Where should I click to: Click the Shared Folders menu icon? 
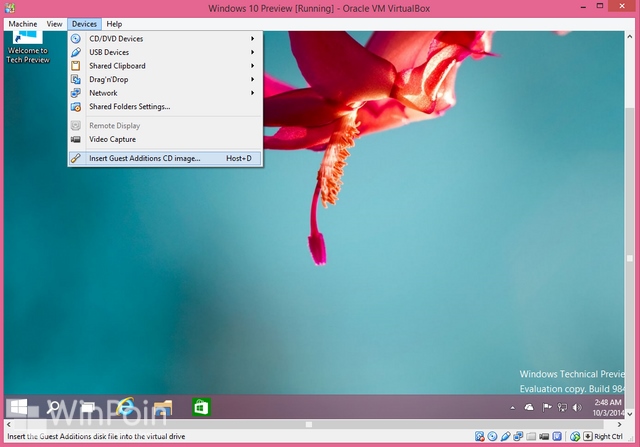point(76,107)
